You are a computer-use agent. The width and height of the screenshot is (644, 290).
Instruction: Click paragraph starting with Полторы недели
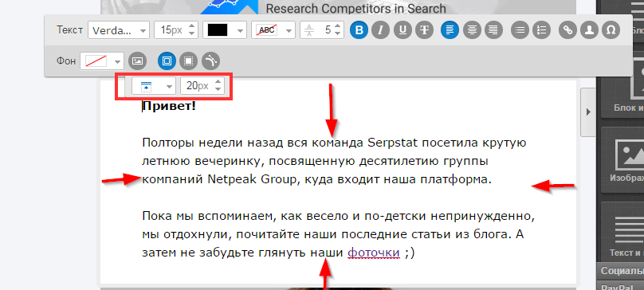coord(334,161)
